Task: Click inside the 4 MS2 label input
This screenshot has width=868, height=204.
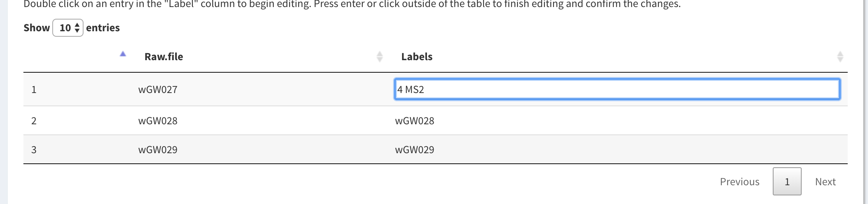Action: pyautogui.click(x=617, y=89)
